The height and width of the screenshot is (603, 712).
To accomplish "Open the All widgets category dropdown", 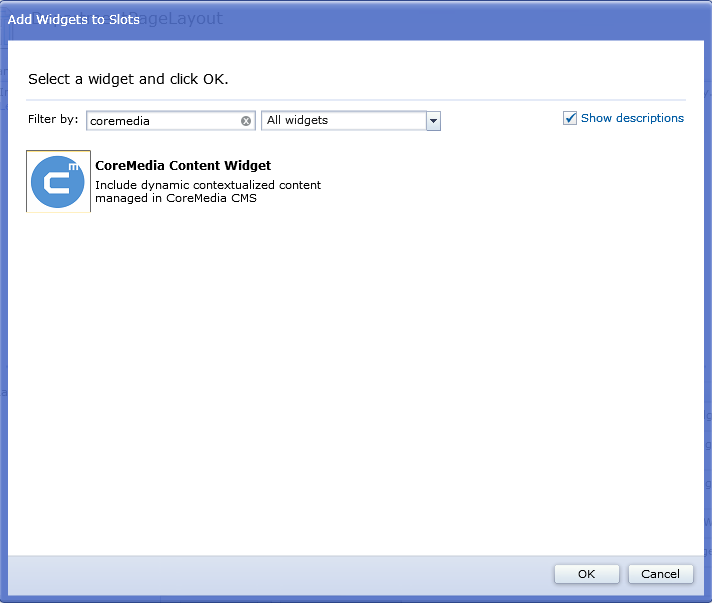I will (x=343, y=121).
